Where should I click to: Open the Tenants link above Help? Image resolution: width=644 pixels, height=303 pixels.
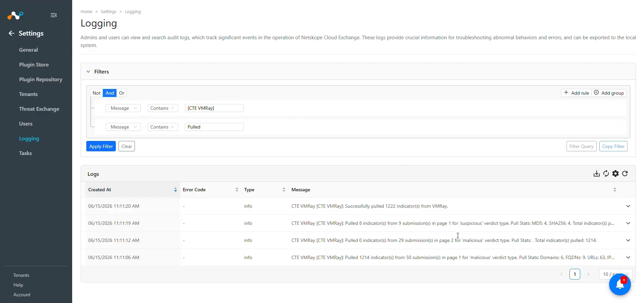tap(21, 275)
